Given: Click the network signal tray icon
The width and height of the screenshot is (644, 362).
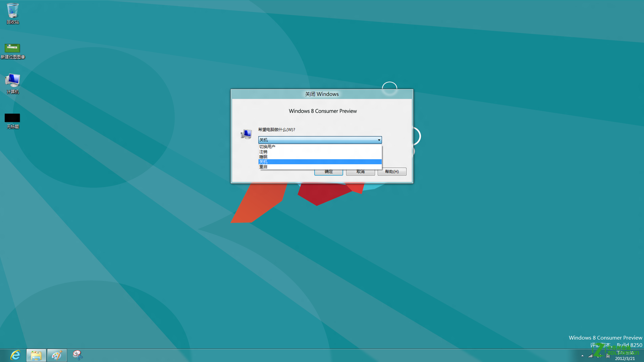Looking at the screenshot, I should point(591,356).
